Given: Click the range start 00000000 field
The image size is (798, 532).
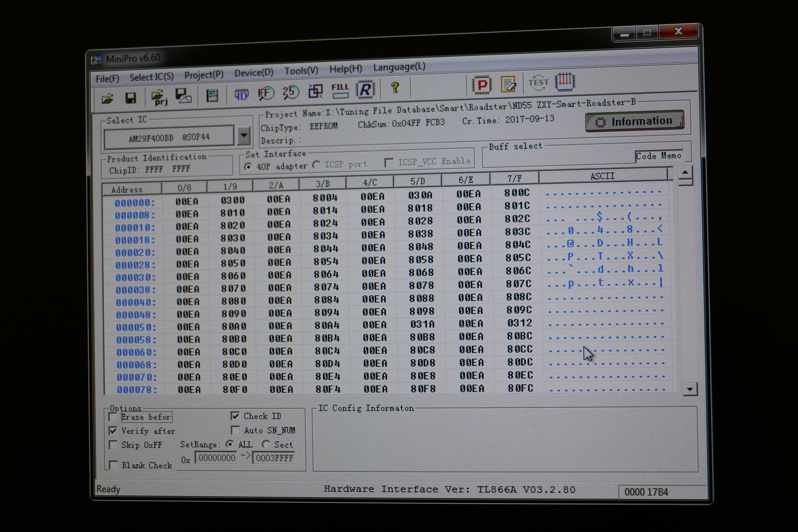Looking at the screenshot, I should coord(216,458).
